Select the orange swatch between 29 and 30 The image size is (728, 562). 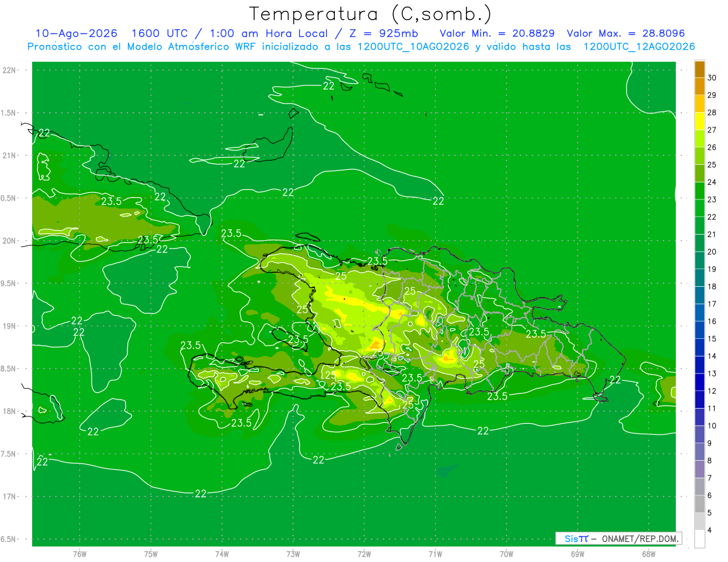click(x=699, y=87)
